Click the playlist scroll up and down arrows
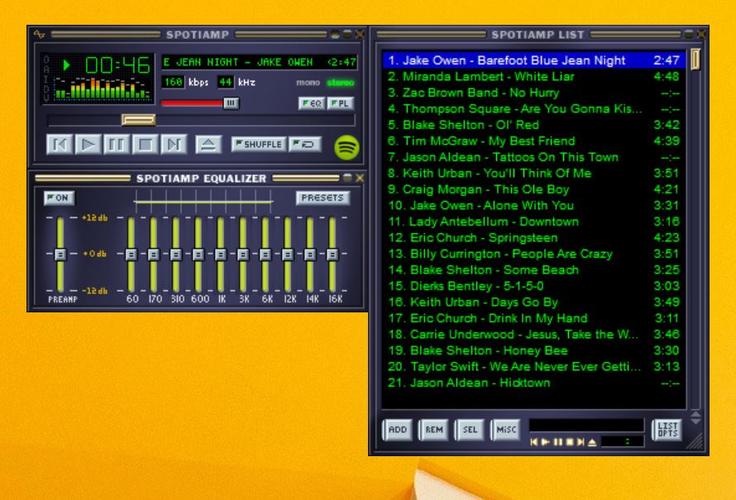 click(x=696, y=417)
